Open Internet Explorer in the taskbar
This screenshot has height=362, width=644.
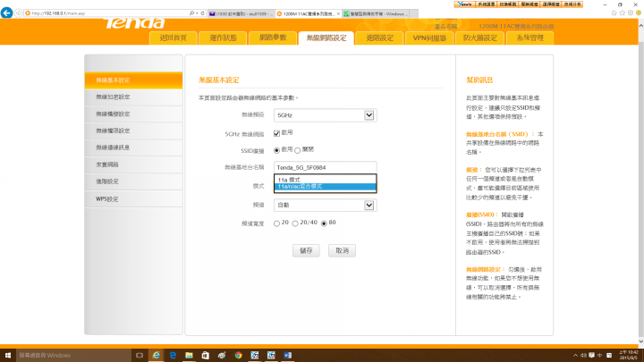pyautogui.click(x=156, y=355)
